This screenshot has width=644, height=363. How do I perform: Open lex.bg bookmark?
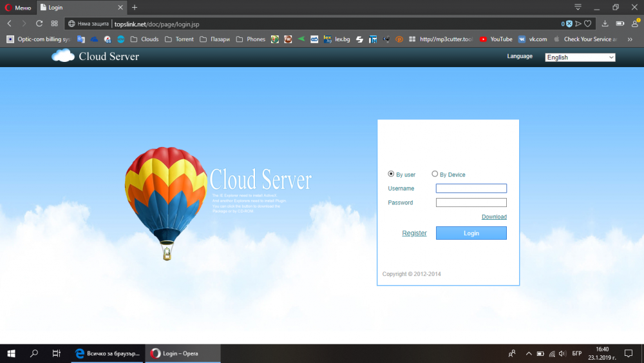click(x=337, y=39)
